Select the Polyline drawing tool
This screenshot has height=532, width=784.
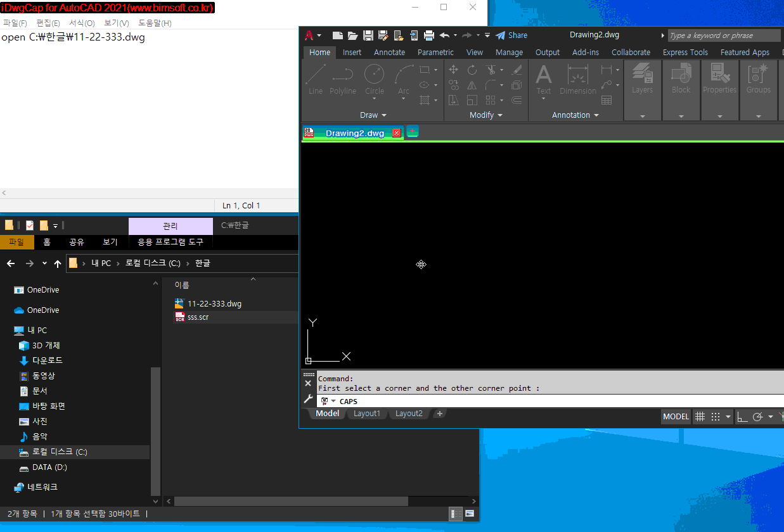pos(343,80)
